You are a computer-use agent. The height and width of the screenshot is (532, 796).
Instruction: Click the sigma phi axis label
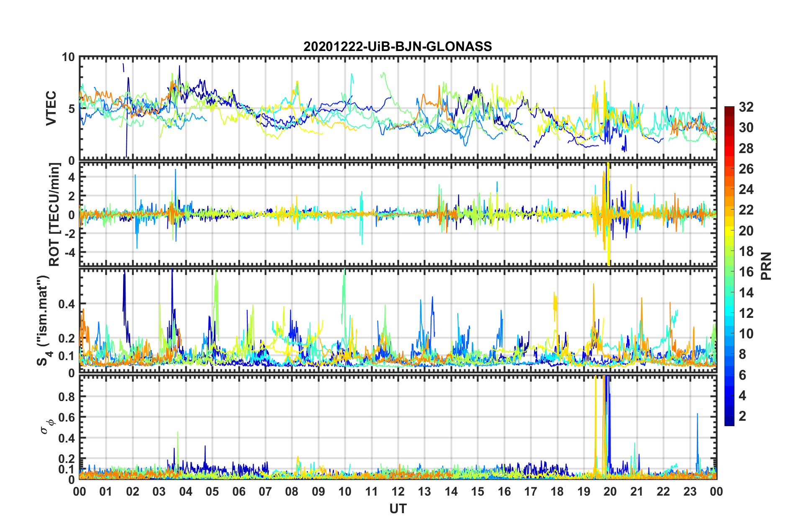point(47,427)
